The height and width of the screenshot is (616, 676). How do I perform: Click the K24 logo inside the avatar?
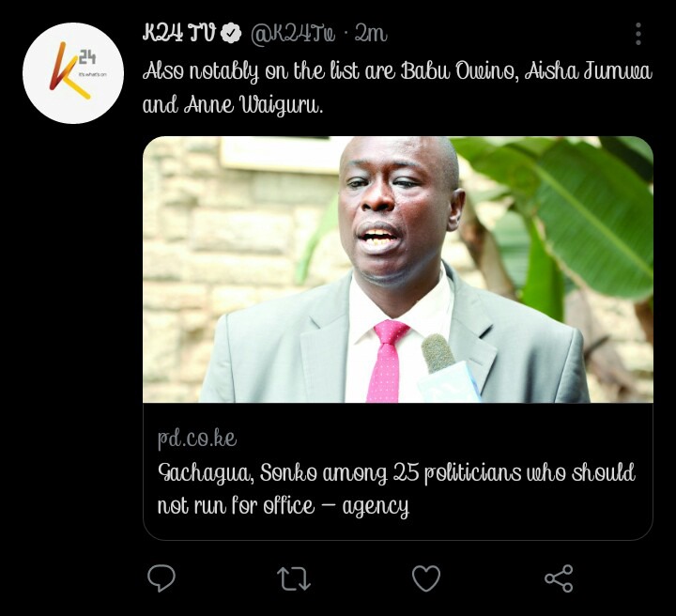73,70
